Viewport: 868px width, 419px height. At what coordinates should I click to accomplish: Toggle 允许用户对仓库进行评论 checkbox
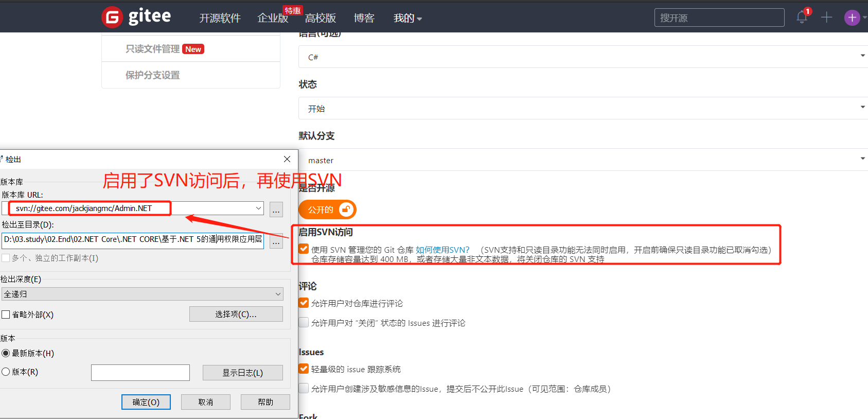tap(304, 303)
